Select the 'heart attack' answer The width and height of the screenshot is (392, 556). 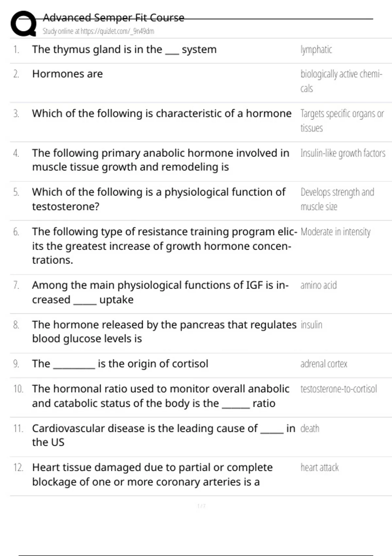[319, 468]
